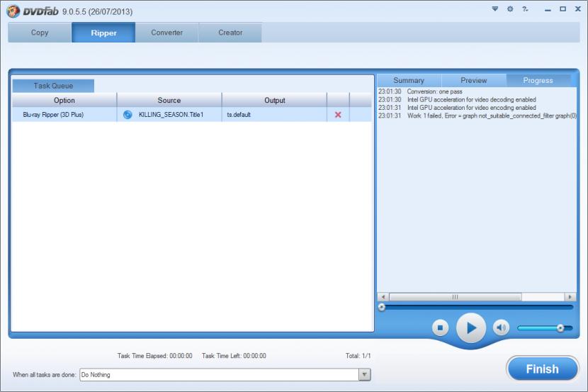Click the Finish button
Viewport: 588px width, 392px height.
coord(542,369)
